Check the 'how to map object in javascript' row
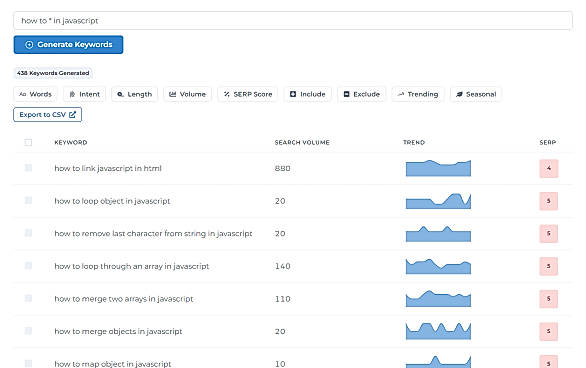Image resolution: width=586 pixels, height=368 pixels. tap(28, 363)
